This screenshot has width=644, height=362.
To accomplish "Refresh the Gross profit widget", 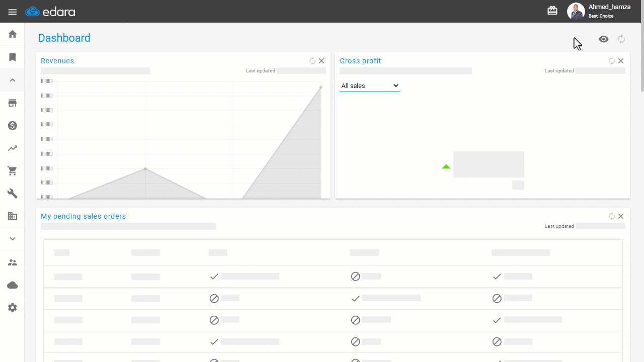I will click(x=612, y=61).
